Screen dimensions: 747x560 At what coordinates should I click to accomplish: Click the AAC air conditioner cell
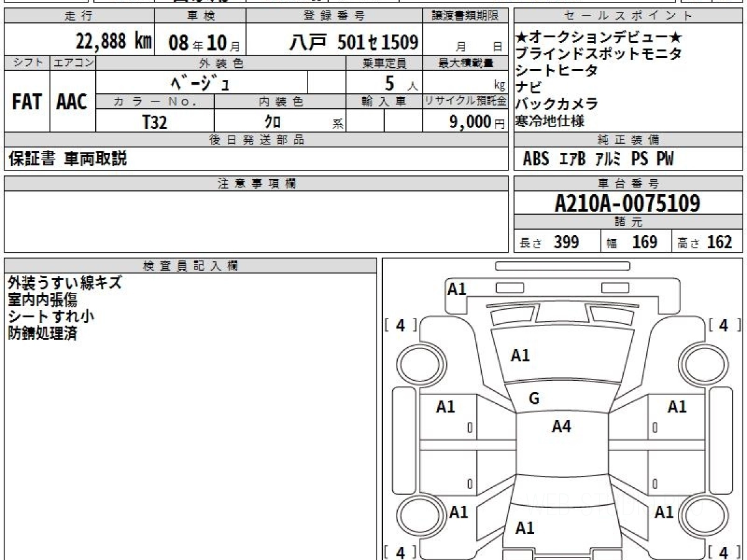(x=72, y=101)
